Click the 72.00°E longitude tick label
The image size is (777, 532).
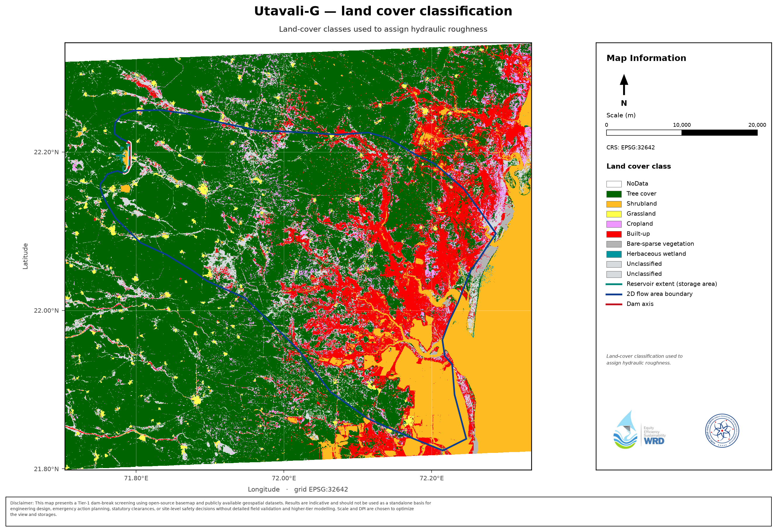tap(284, 478)
